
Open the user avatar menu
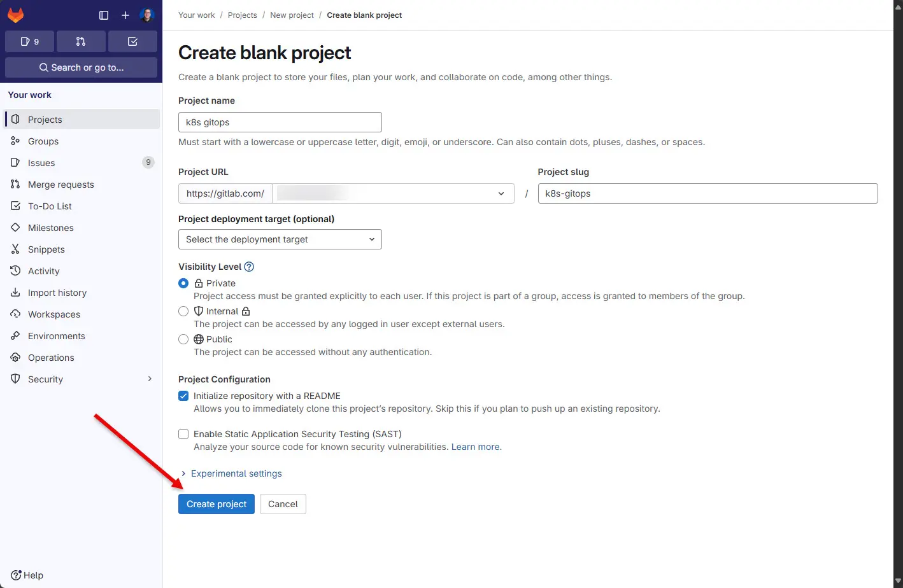147,15
